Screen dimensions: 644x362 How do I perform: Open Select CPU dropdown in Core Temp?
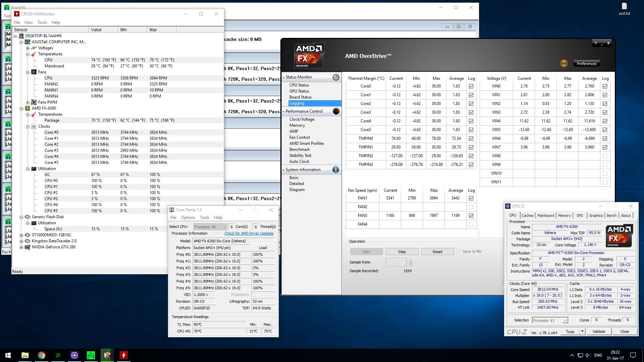coord(210,227)
